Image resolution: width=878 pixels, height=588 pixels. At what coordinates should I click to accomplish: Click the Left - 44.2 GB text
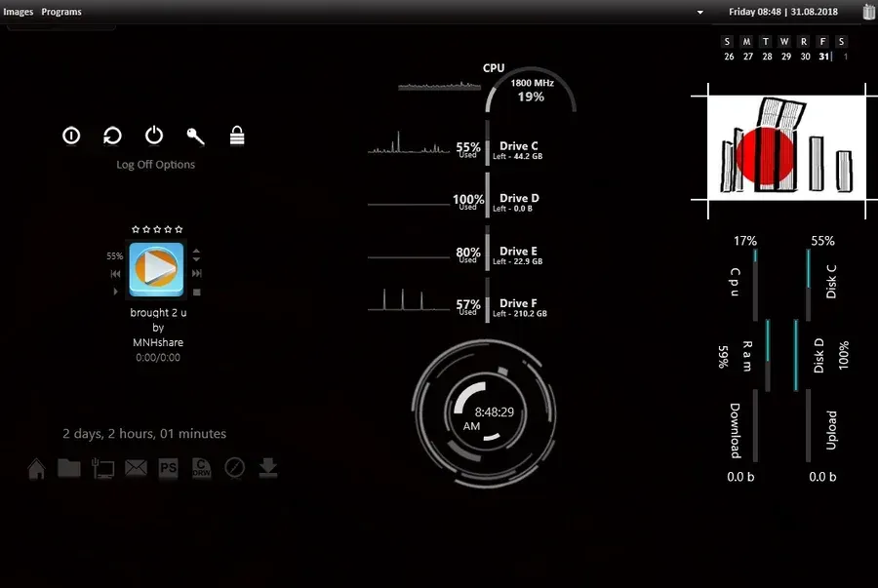point(517,157)
